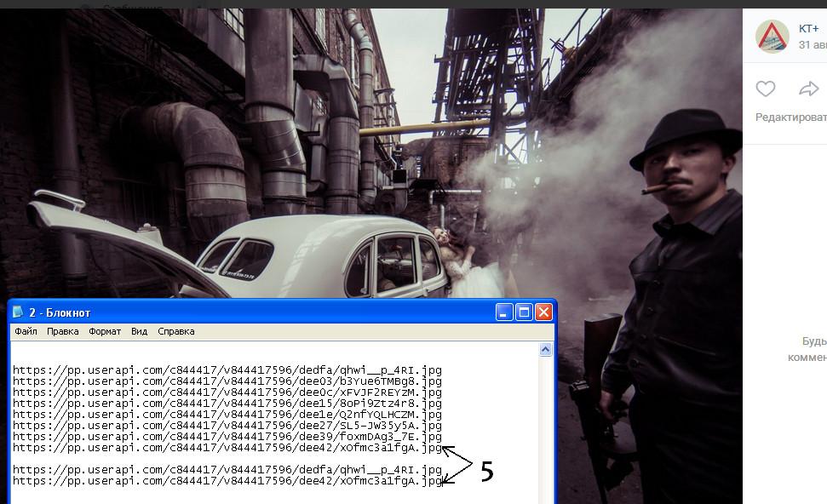Viewport: 827px width, 504px height.
Task: Click the URL line containing dee27/SL5-JW35y5A.jpg
Action: pyautogui.click(x=227, y=426)
